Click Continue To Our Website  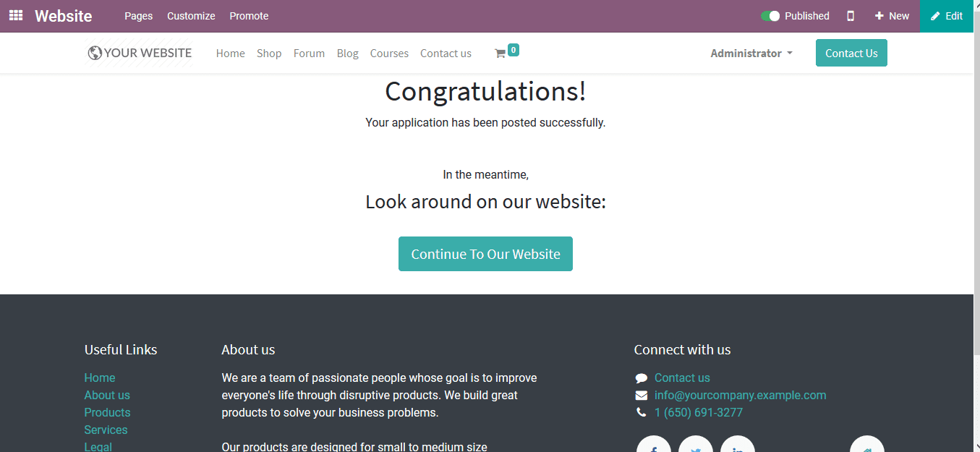(485, 253)
